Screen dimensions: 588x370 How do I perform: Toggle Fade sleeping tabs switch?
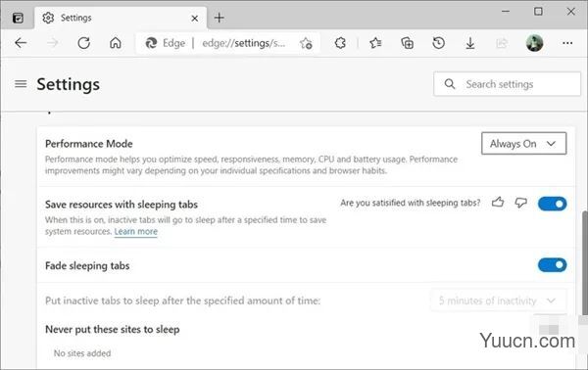click(x=552, y=265)
